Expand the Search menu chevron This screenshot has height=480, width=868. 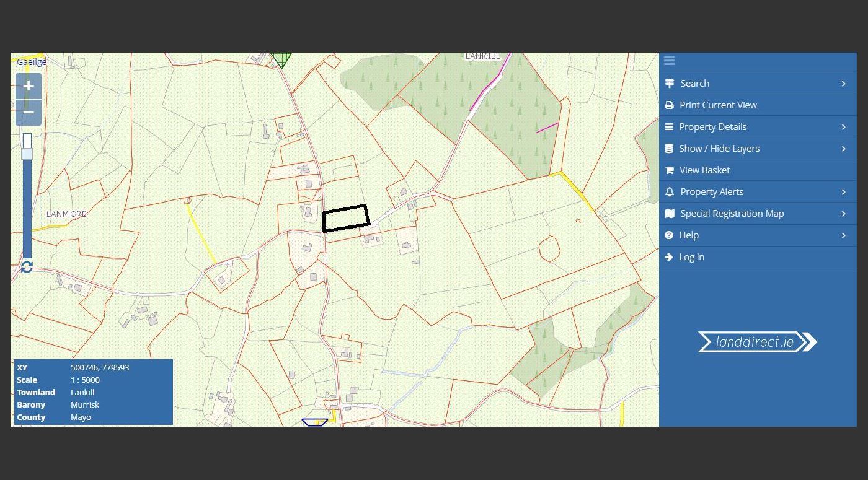843,84
